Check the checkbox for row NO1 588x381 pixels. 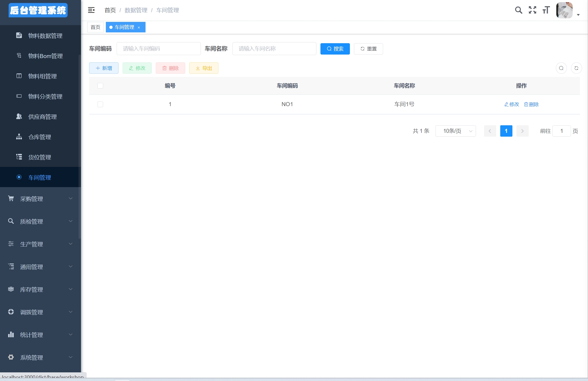(100, 104)
